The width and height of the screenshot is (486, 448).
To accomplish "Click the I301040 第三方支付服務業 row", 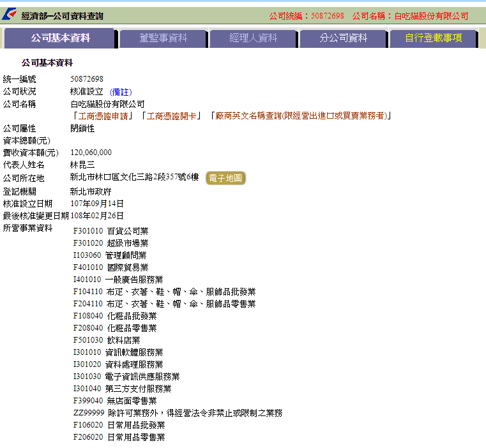I will (122, 389).
